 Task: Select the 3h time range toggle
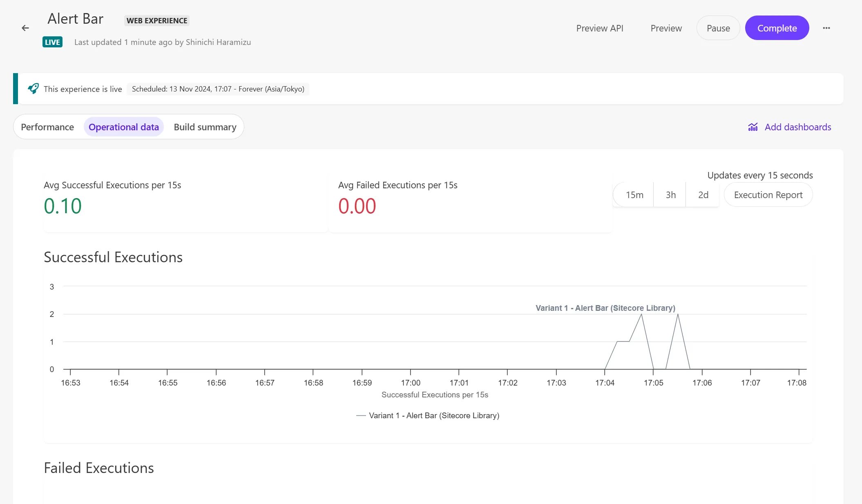(670, 194)
